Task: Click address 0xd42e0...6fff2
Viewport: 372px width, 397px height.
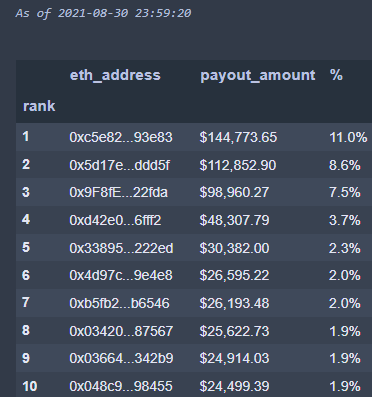Action: pyautogui.click(x=115, y=221)
